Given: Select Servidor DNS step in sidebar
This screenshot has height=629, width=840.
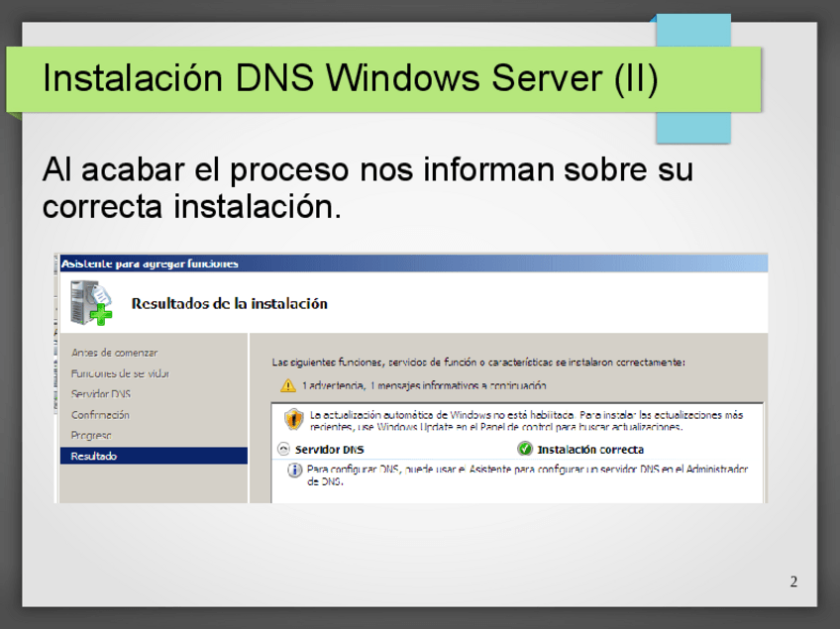Looking at the screenshot, I should tap(101, 394).
